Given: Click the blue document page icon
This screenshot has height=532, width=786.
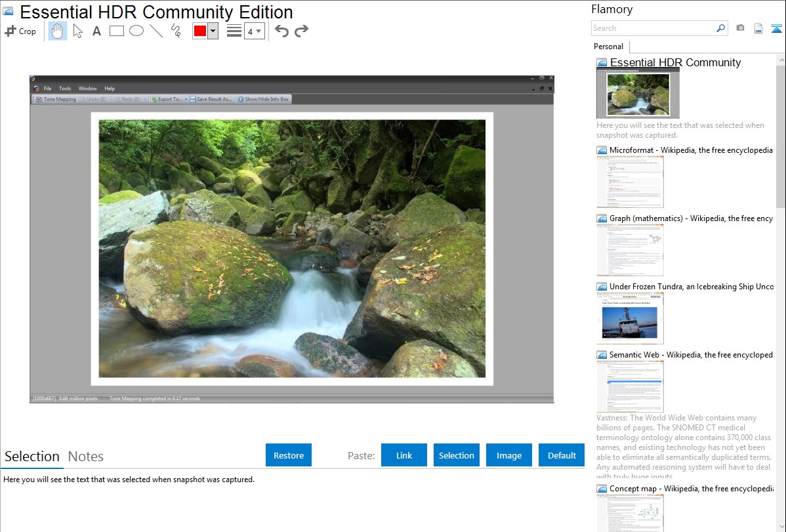Looking at the screenshot, I should [758, 28].
